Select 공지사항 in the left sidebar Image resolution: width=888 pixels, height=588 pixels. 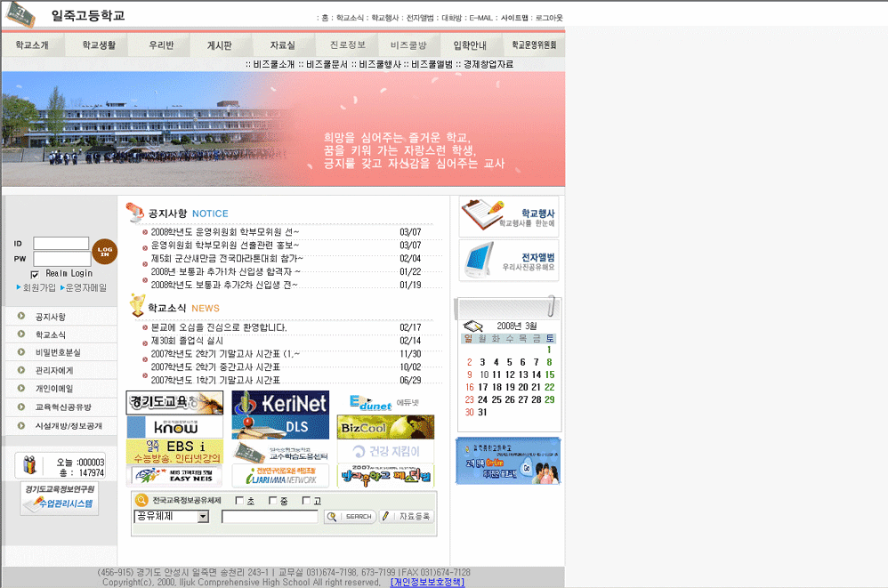[x=51, y=317]
